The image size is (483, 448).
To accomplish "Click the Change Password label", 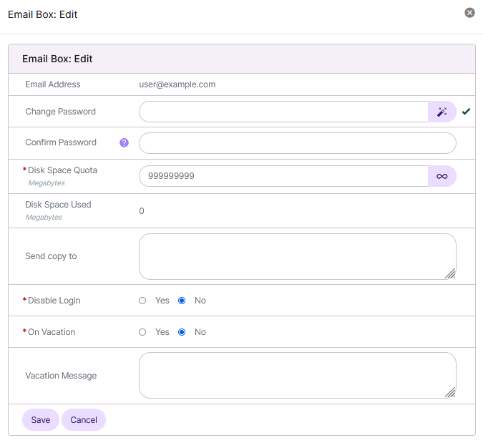I will click(x=60, y=112).
